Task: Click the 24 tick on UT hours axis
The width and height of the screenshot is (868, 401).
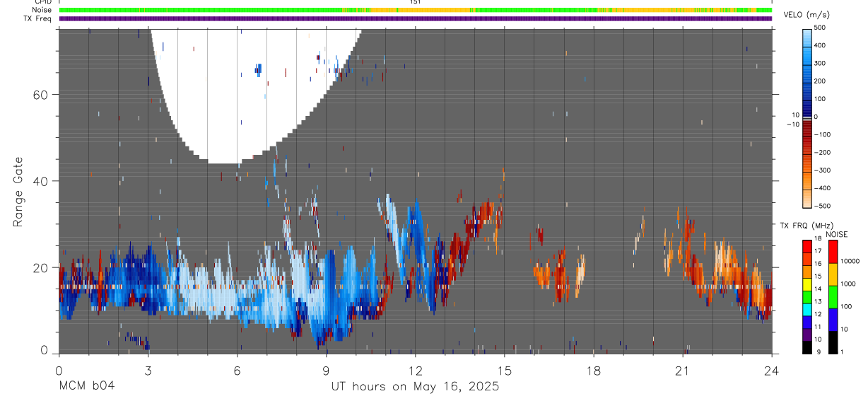Action: [x=771, y=370]
